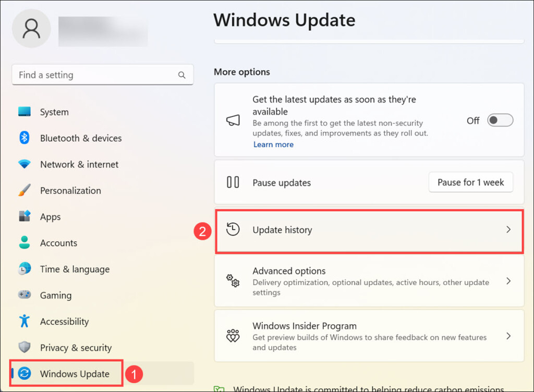Click the pause bars icon

click(x=233, y=182)
